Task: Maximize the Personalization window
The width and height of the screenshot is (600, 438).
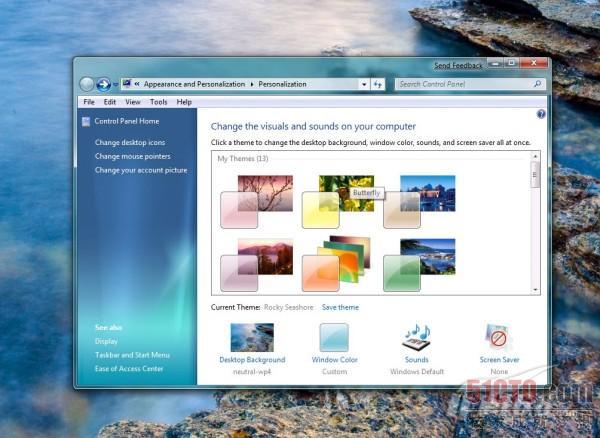Action: (512, 64)
